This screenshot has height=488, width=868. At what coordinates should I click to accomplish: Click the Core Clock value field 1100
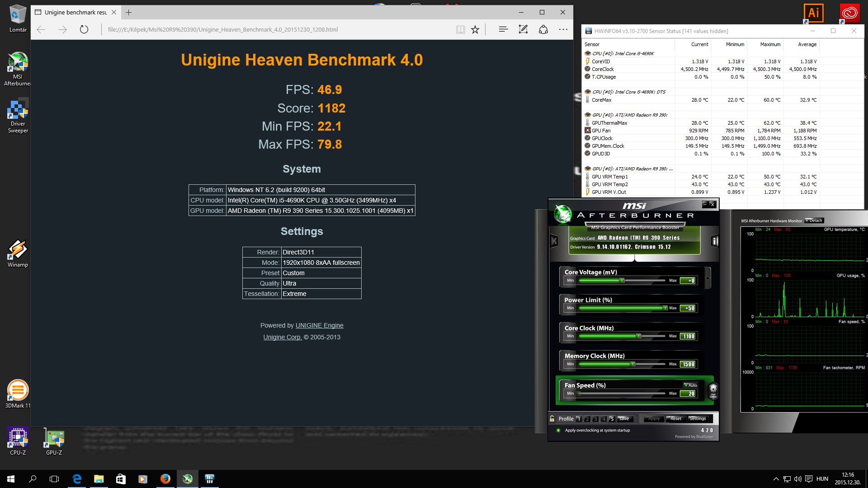pos(689,336)
